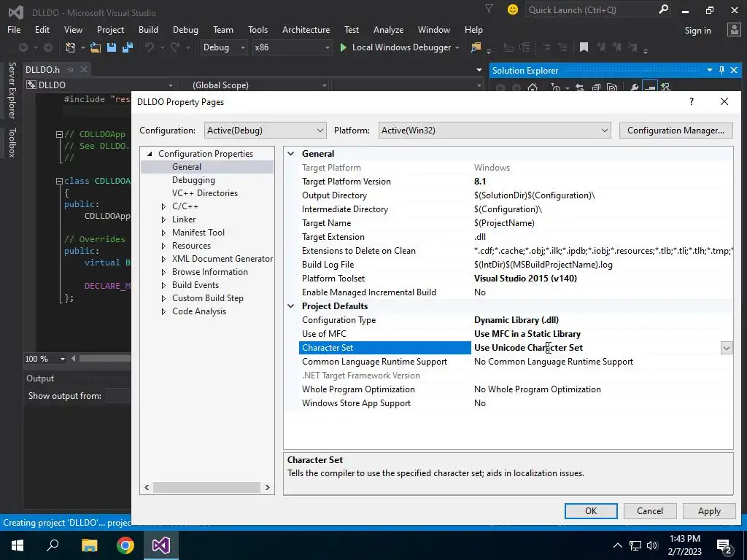Click the Navigate Forward toolbar arrow

[x=47, y=47]
